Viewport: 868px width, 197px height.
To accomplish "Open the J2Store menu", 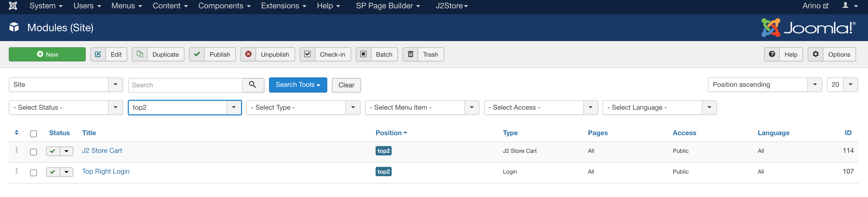I will pyautogui.click(x=451, y=6).
